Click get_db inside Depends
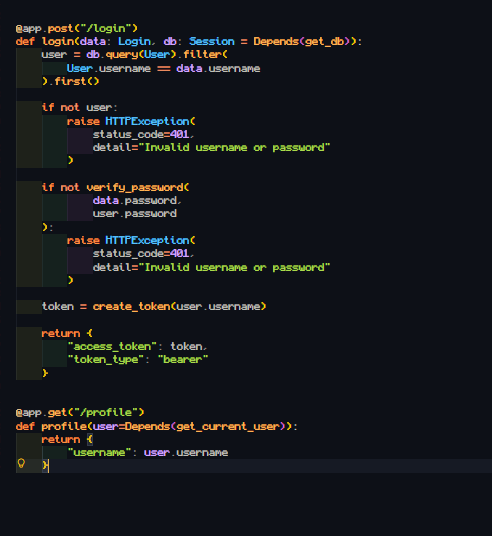The height and width of the screenshot is (536, 492). (x=324, y=42)
